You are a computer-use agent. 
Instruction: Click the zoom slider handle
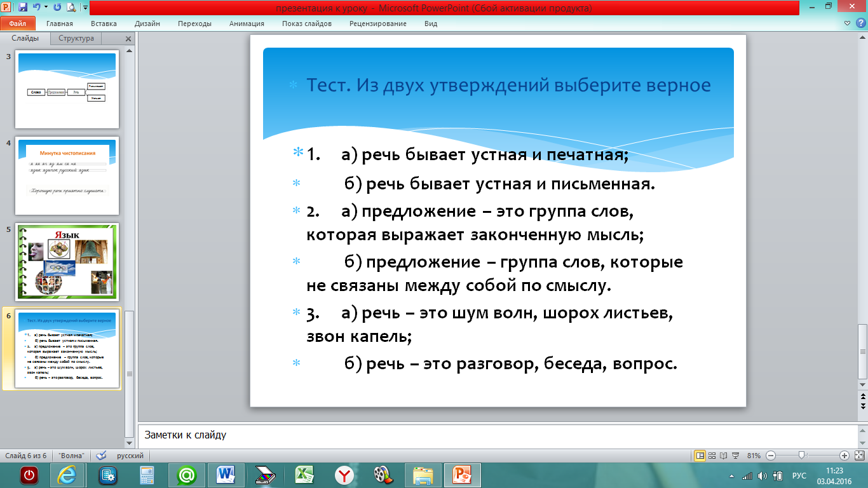pos(802,456)
